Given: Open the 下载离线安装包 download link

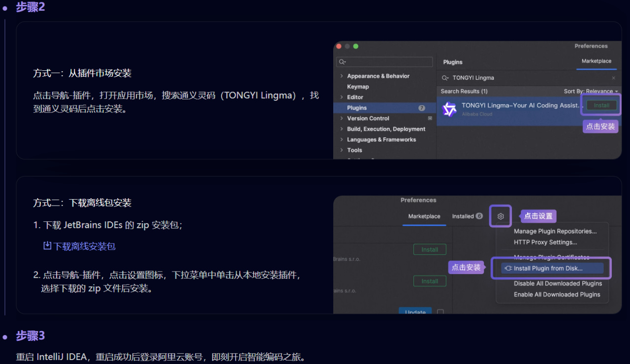Looking at the screenshot, I should tap(79, 246).
